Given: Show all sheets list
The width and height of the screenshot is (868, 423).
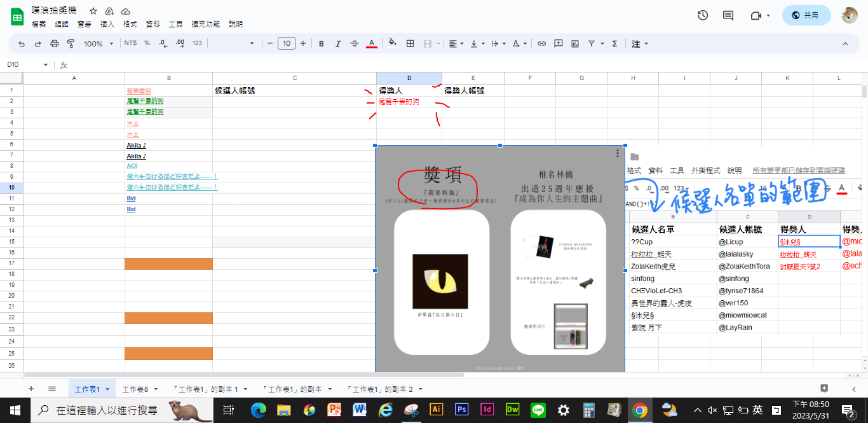Looking at the screenshot, I should tap(52, 389).
